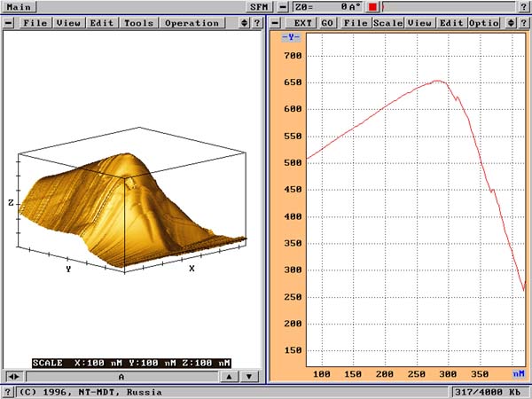Click the graph window system menu dash button
The height and width of the screenshot is (399, 532).
[275, 22]
